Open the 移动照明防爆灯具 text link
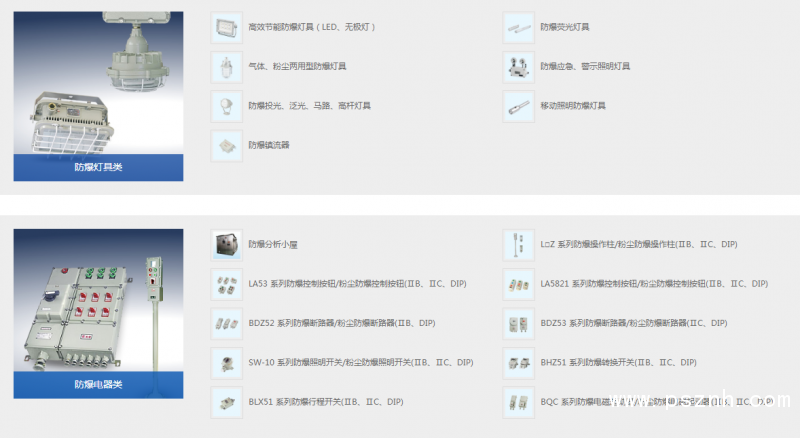The height and width of the screenshot is (438, 800). (x=573, y=106)
